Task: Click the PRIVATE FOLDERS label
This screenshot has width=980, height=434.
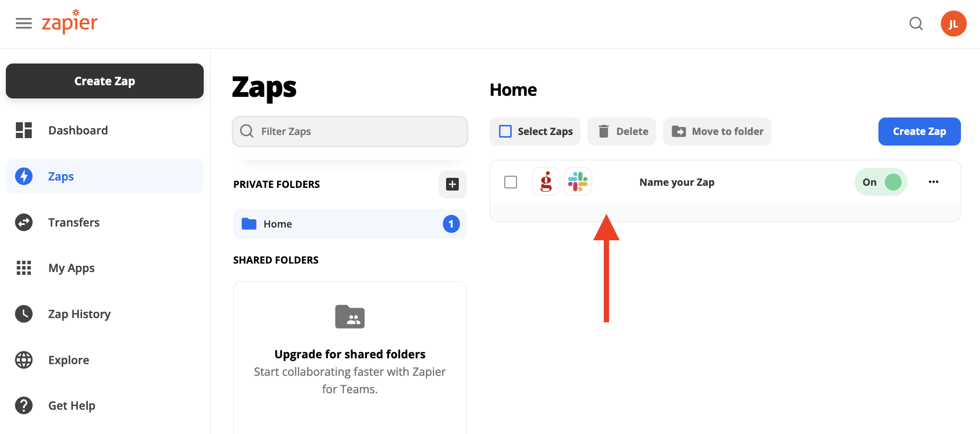Action: point(277,184)
